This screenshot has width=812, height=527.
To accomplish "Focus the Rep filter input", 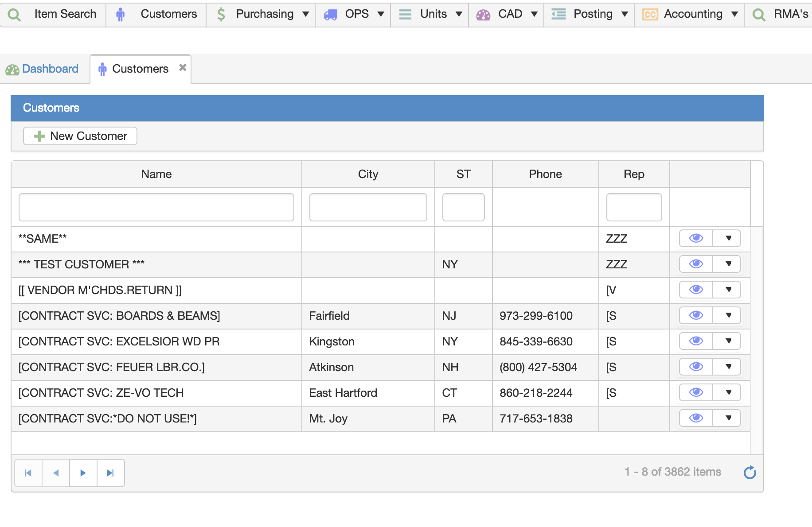I will point(634,207).
